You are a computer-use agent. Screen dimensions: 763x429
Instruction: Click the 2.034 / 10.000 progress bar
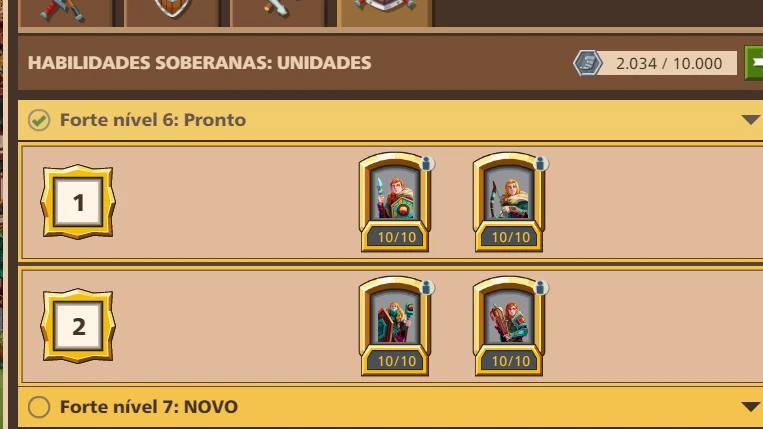pyautogui.click(x=669, y=63)
